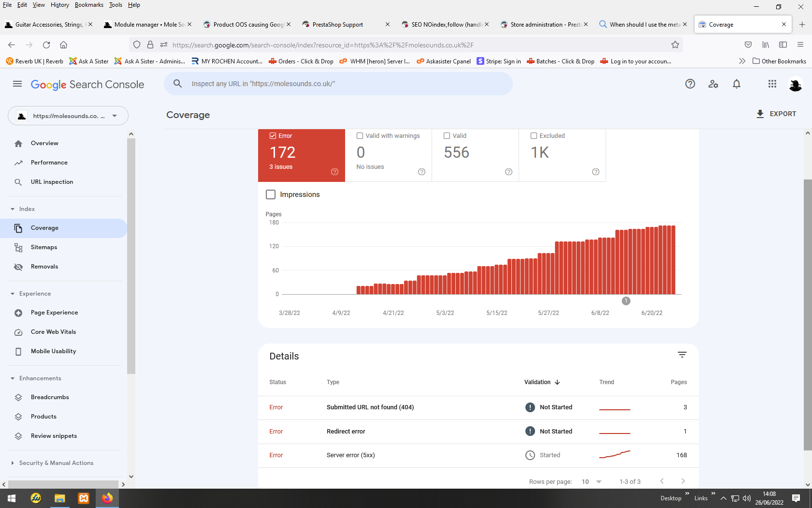Check the Excluded pages box
This screenshot has height=508, width=812.
[x=534, y=136]
